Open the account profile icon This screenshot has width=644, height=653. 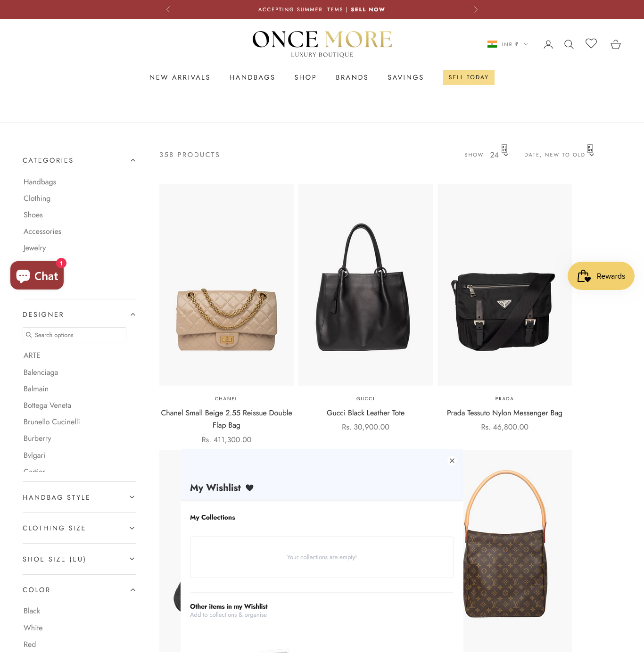tap(548, 44)
